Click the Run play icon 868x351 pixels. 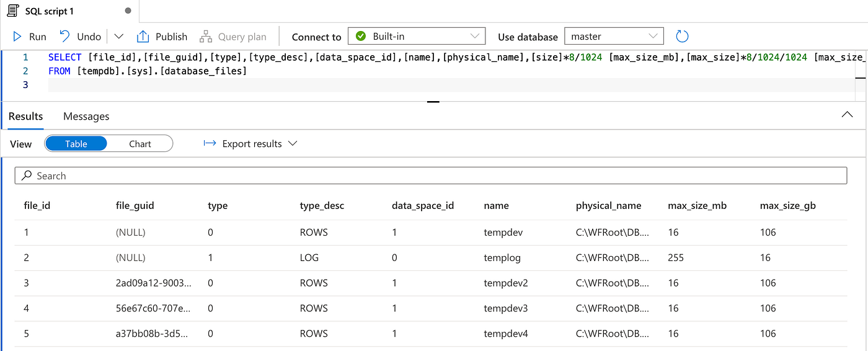(18, 37)
